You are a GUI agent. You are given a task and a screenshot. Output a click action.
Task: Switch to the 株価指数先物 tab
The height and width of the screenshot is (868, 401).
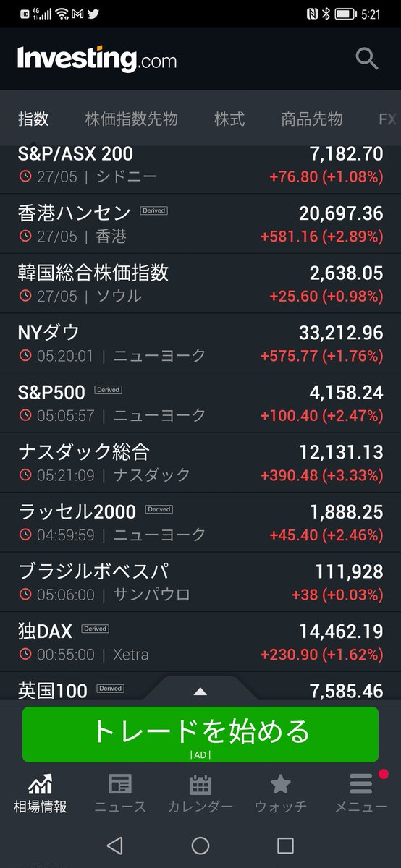(x=131, y=119)
